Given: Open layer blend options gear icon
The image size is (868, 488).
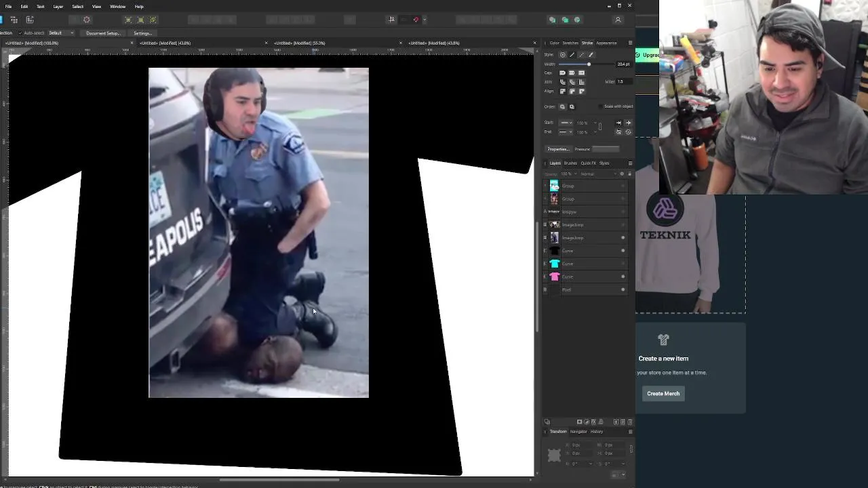Looking at the screenshot, I should [622, 174].
